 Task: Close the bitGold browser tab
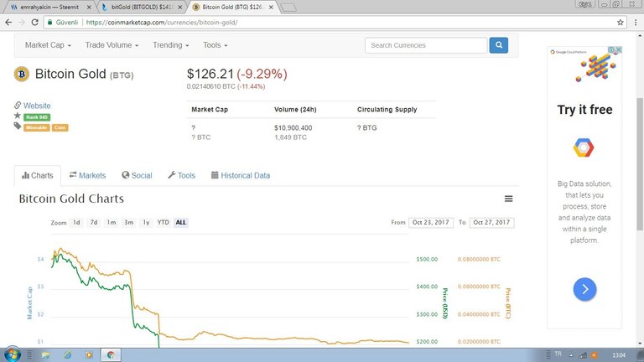pyautogui.click(x=180, y=7)
